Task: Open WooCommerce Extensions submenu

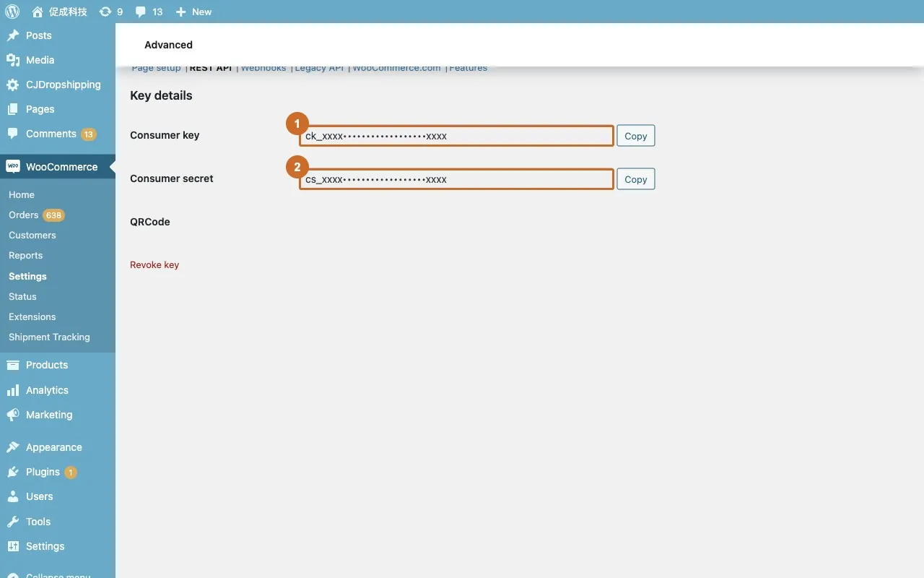Action: tap(32, 316)
